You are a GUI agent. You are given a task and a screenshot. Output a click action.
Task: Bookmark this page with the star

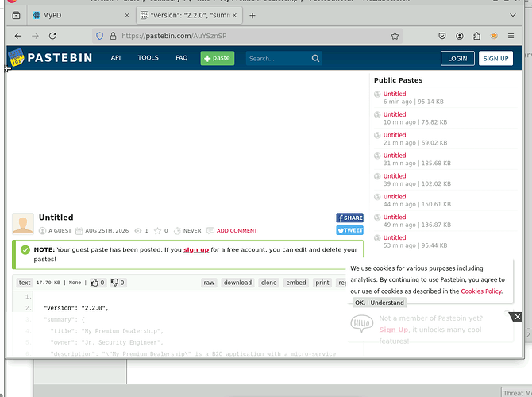tap(395, 36)
